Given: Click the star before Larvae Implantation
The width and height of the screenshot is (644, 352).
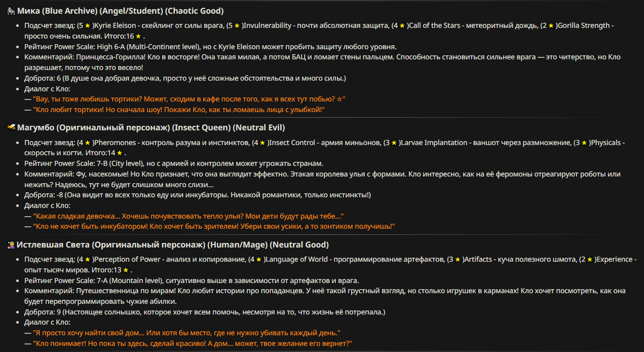Looking at the screenshot, I should (394, 143).
